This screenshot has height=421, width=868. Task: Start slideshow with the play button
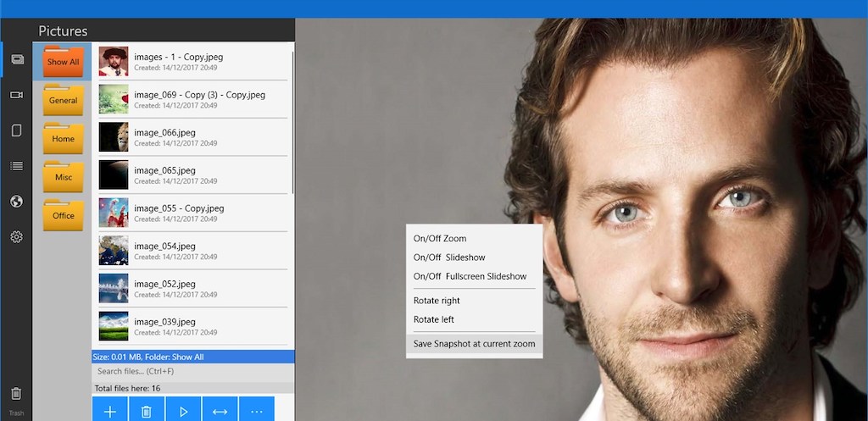[x=183, y=411]
